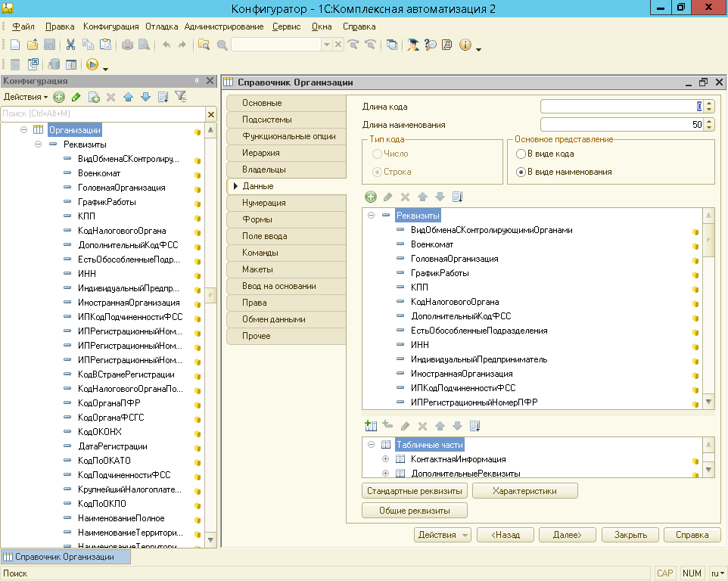The height and width of the screenshot is (581, 728).
Task: Increase Длина наименования with the up spinner
Action: pos(709,122)
